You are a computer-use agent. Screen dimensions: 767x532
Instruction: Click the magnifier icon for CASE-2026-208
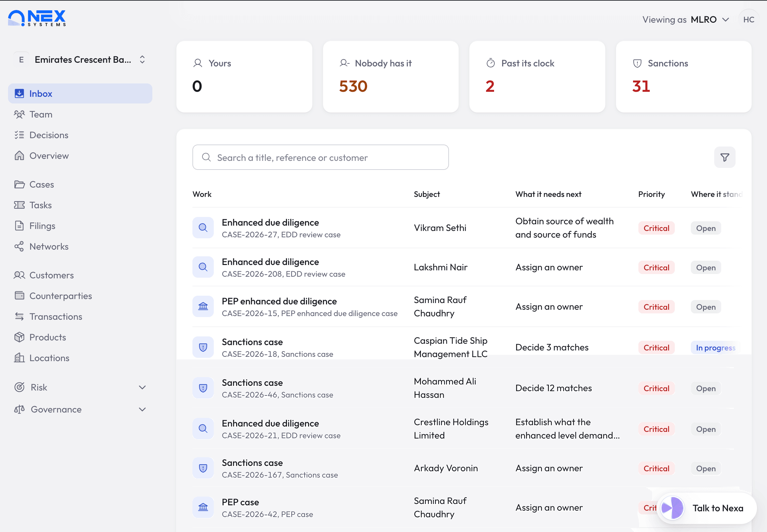203,267
